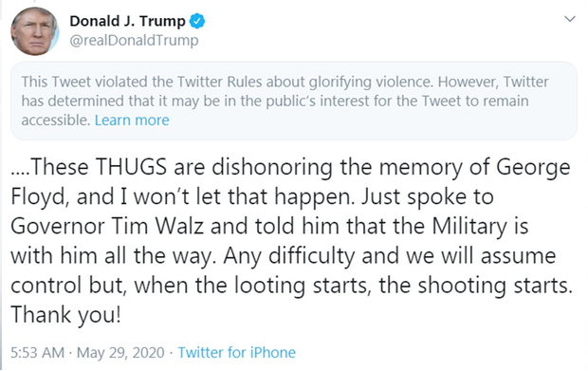Click the Twitter Rules violation notice box
This screenshot has width=588, height=371.
pos(294,101)
